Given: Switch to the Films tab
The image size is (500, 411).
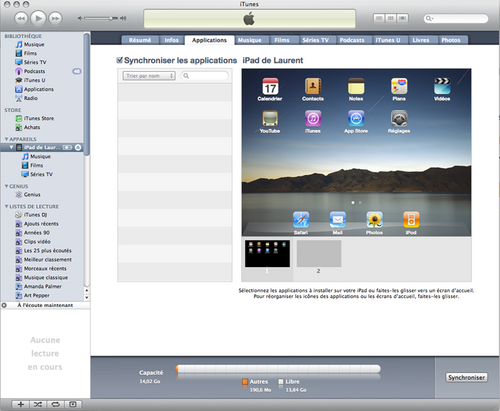Looking at the screenshot, I should (x=282, y=40).
